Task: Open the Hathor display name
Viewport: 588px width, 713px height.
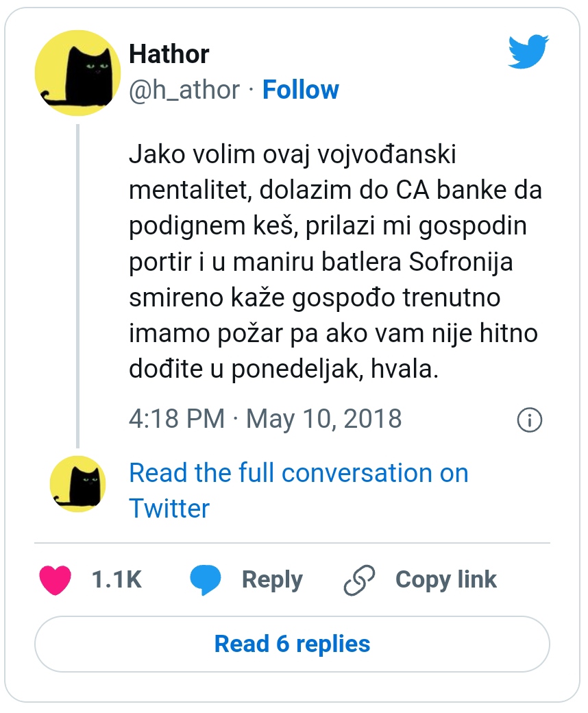Action: tap(169, 54)
